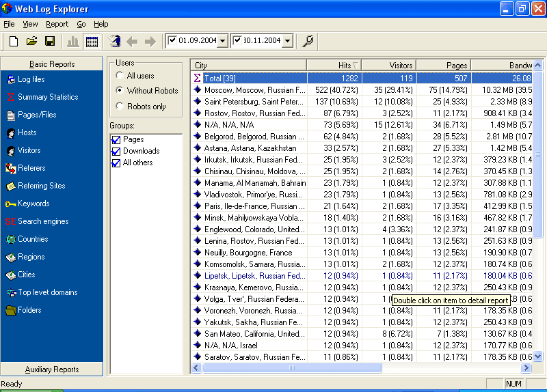This screenshot has width=547, height=392.
Task: Sort by the Bandwidth column header
Action: [503, 65]
